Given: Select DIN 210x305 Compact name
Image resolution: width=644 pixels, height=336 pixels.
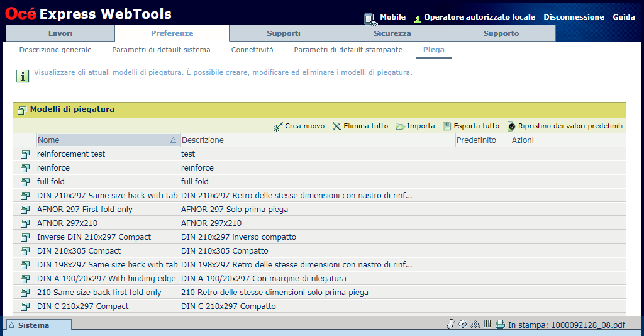Looking at the screenshot, I should point(79,250).
